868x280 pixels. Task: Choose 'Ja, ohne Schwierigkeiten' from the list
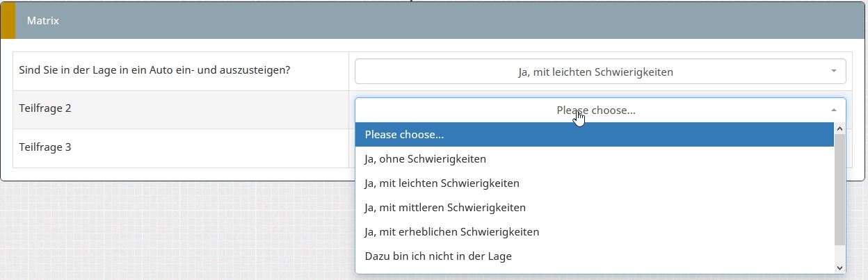(x=425, y=159)
